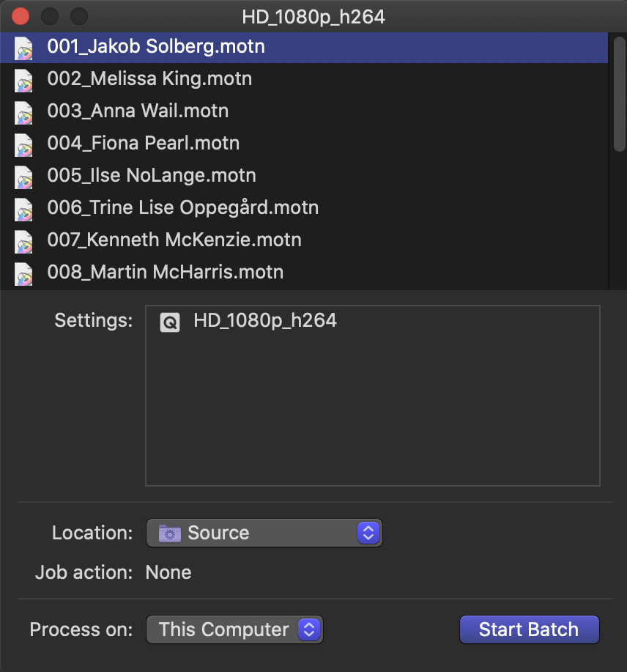
Task: Select the HD_1080p_h264 setting name in Settings
Action: pyautogui.click(x=265, y=320)
